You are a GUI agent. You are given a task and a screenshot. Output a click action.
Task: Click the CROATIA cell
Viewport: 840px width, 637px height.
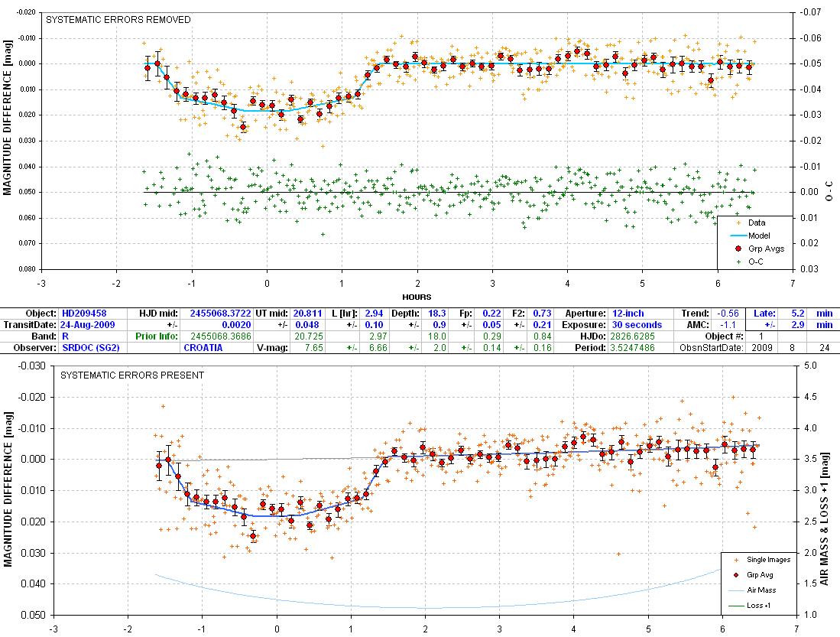pyautogui.click(x=203, y=347)
